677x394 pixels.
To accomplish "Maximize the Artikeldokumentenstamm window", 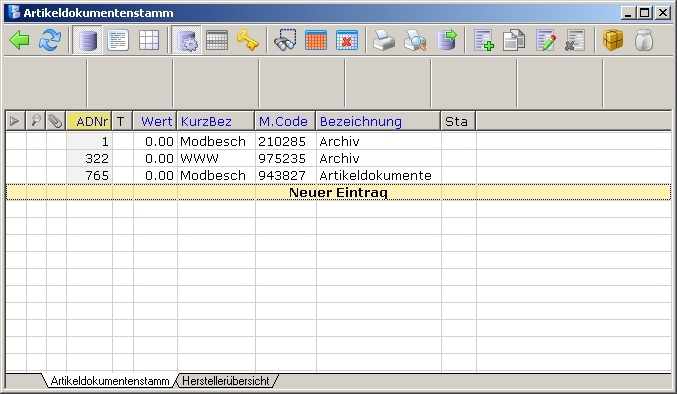I will [644, 13].
